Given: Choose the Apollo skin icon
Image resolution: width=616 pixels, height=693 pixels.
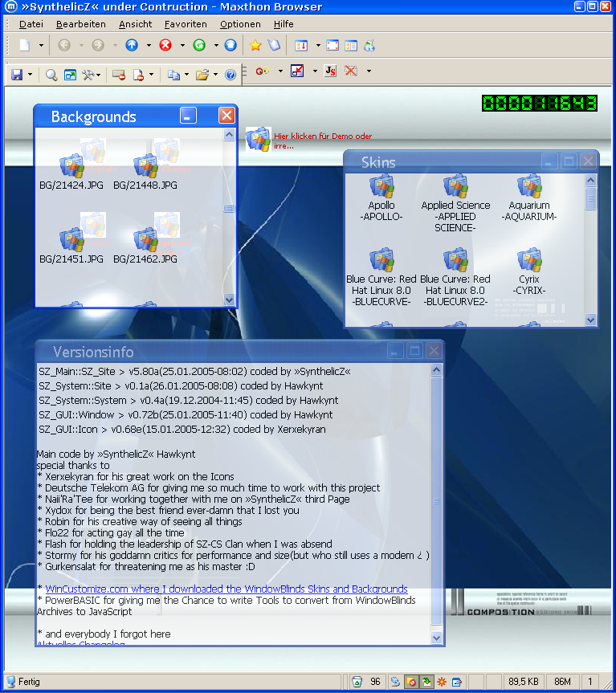Looking at the screenshot, I should (381, 185).
